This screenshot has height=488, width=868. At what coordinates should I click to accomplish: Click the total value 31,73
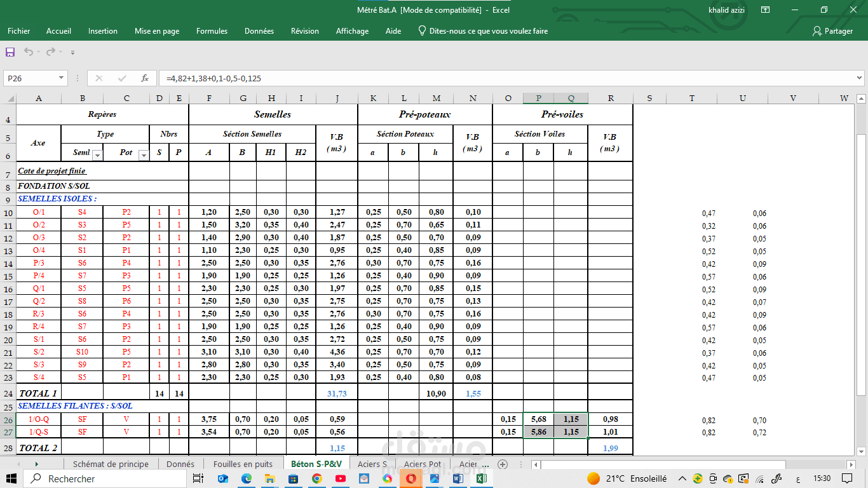(337, 393)
